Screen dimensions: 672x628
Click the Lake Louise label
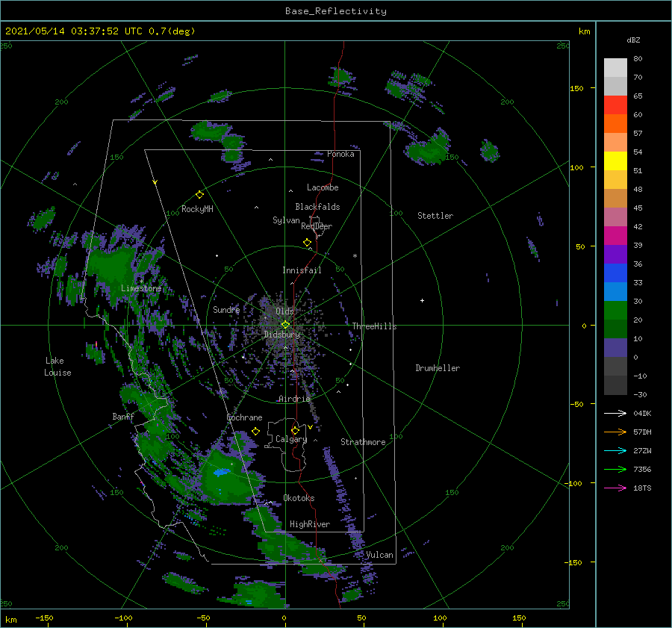tap(57, 367)
